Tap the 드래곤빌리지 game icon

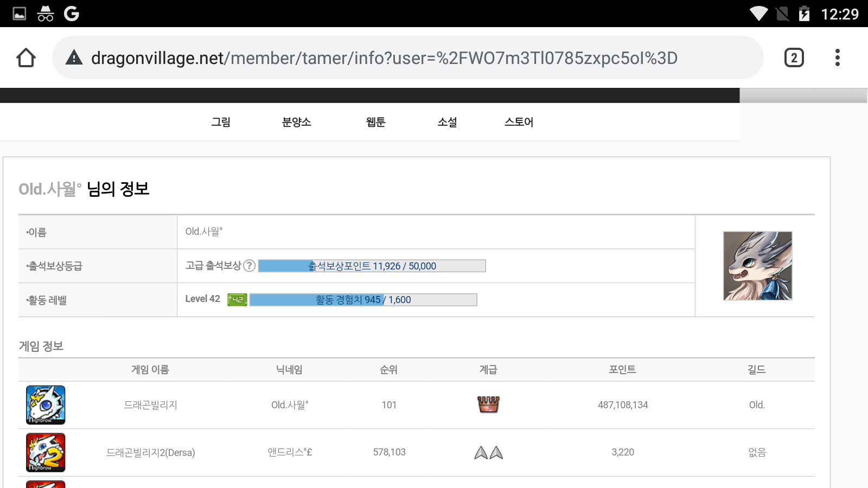(x=46, y=405)
